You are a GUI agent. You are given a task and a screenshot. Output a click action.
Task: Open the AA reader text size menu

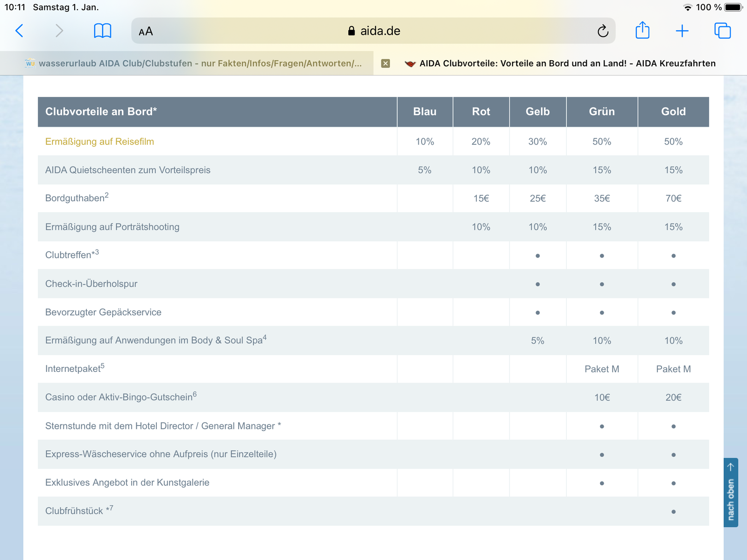coord(146,32)
